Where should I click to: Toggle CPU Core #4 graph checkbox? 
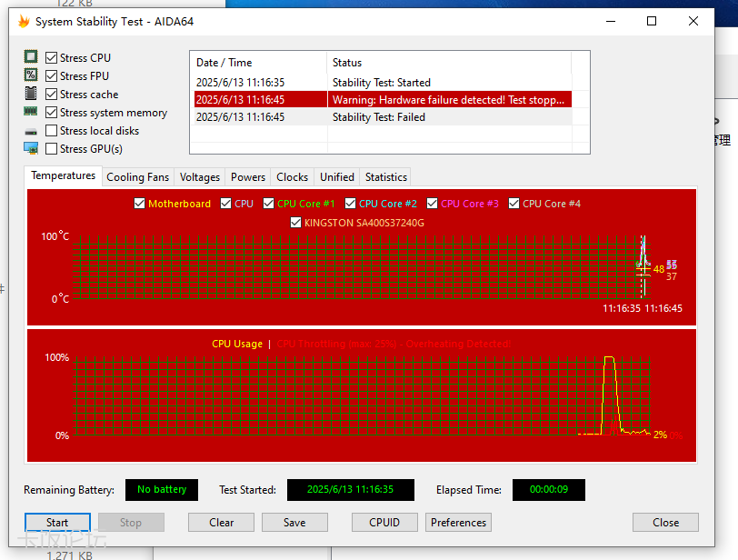[514, 204]
